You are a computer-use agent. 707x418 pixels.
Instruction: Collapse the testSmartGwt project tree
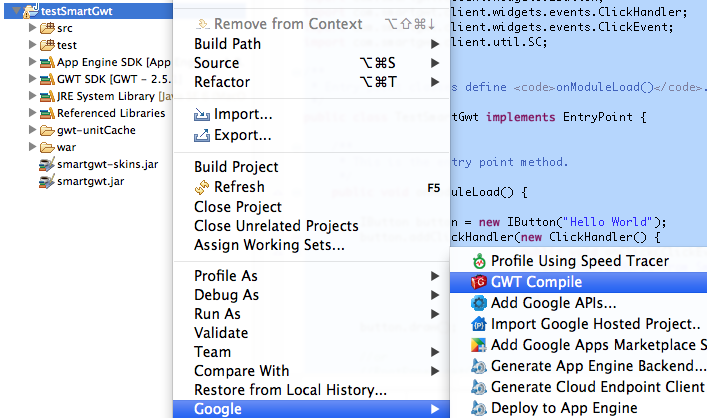(x=16, y=10)
